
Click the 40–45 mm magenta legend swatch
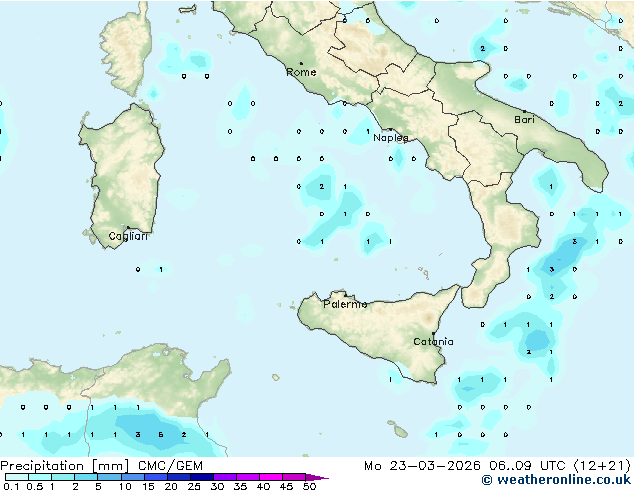(x=271, y=477)
